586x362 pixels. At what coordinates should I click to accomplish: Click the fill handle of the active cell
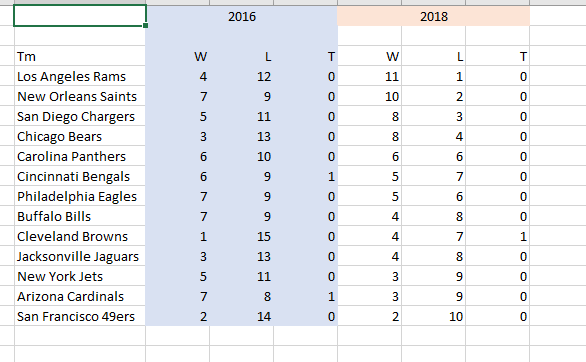click(145, 25)
